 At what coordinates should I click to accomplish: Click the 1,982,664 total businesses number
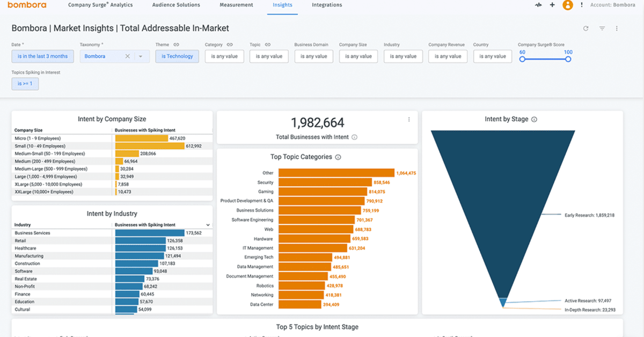click(318, 122)
